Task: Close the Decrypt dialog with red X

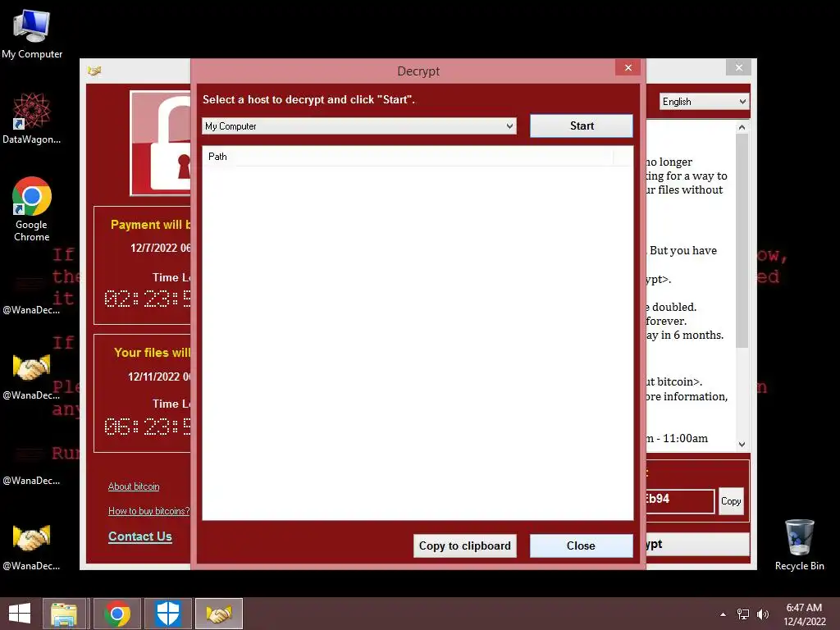Action: [x=628, y=67]
